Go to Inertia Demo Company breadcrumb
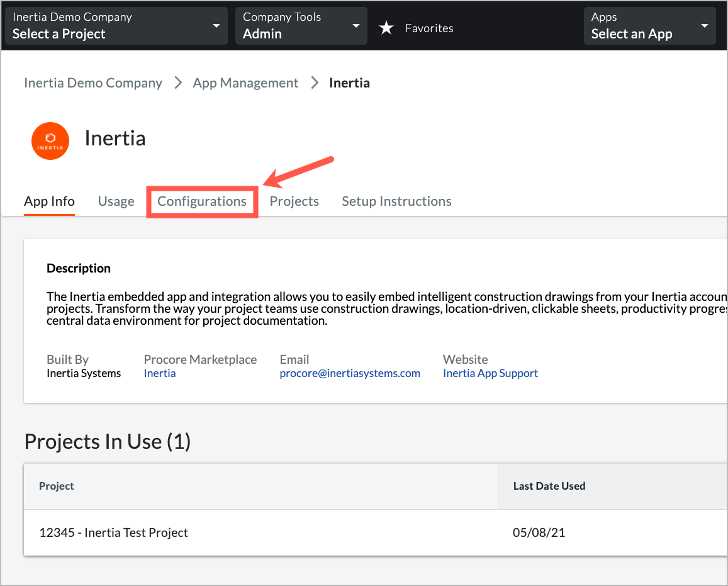Screen dimensions: 728x586 [93, 83]
